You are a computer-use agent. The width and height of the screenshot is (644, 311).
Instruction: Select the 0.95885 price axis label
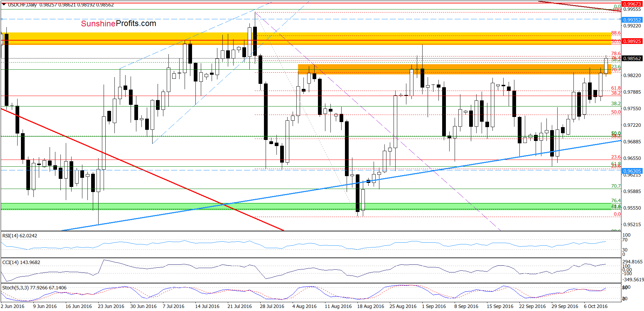tap(632, 191)
